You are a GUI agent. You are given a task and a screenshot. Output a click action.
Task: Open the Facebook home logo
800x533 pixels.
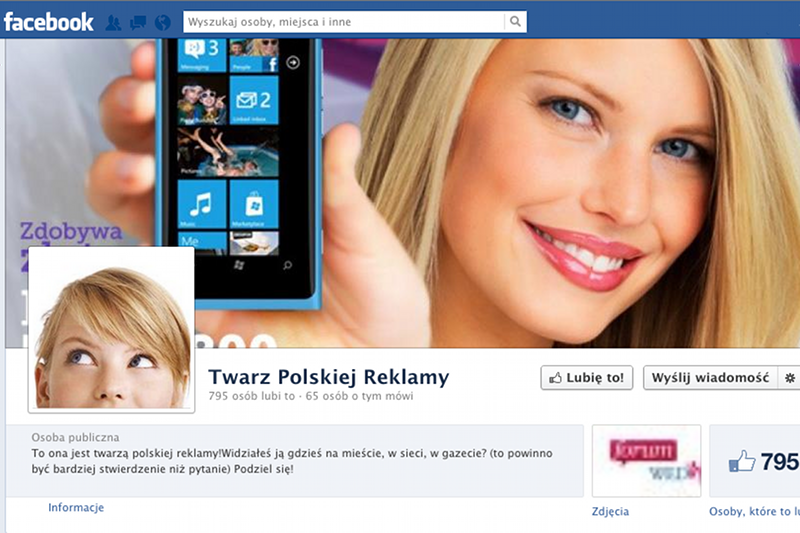[48, 22]
